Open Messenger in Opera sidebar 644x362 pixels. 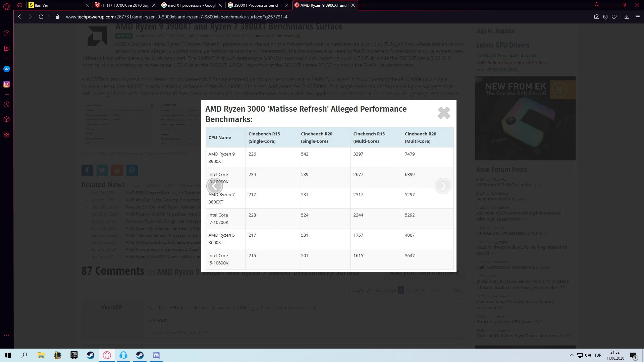[7, 69]
